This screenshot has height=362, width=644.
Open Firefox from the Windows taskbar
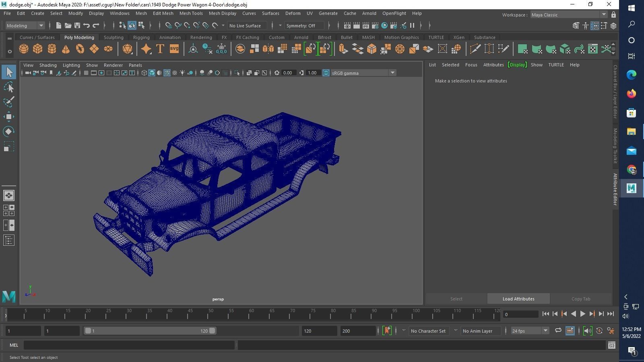[631, 94]
